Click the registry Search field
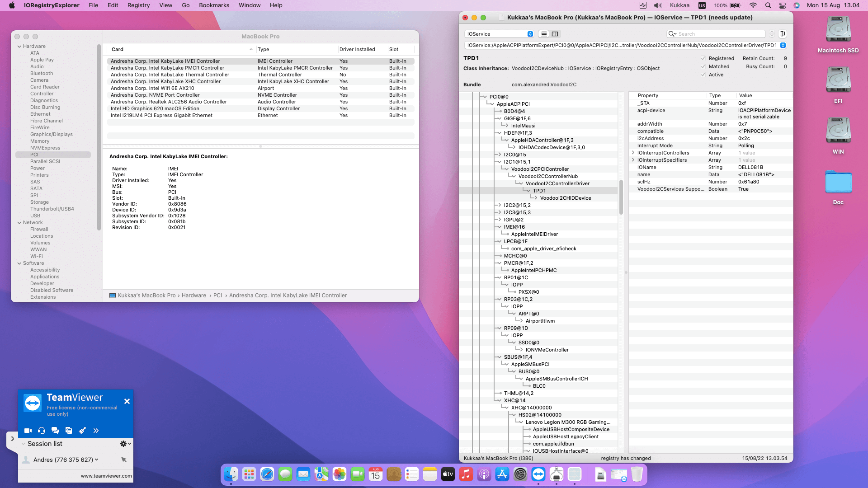The width and height of the screenshot is (868, 488). click(x=720, y=34)
